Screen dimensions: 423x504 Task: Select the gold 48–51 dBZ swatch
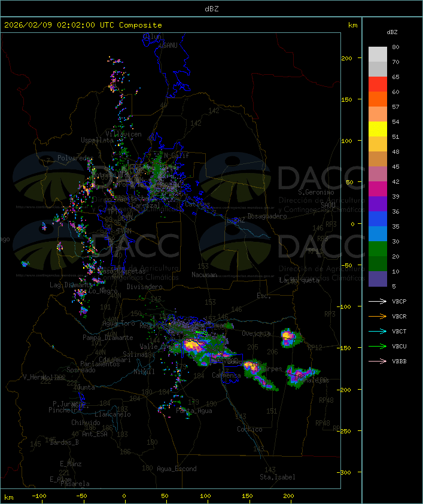(378, 144)
